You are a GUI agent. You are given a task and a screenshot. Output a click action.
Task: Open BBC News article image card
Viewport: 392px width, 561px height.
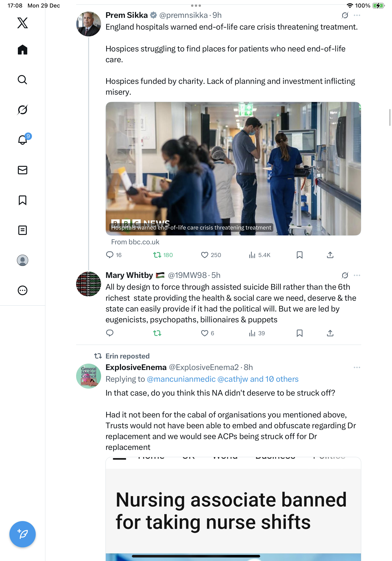[x=233, y=169]
